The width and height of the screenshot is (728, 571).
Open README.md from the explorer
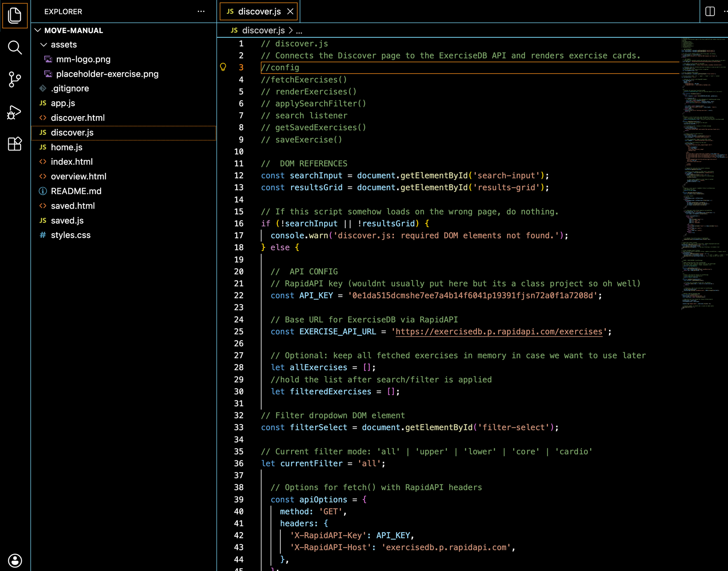76,191
